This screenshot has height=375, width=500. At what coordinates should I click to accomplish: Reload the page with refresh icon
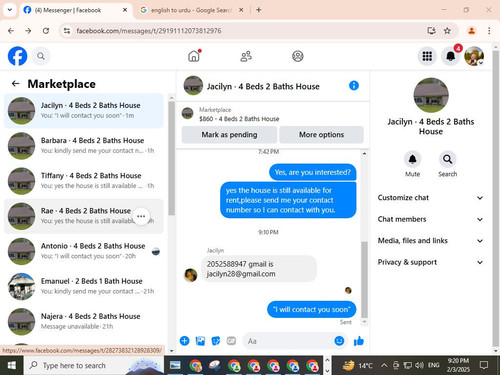click(46, 31)
